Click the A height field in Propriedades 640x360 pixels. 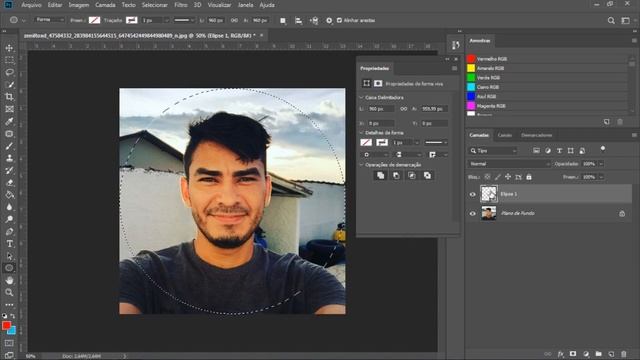(435, 109)
